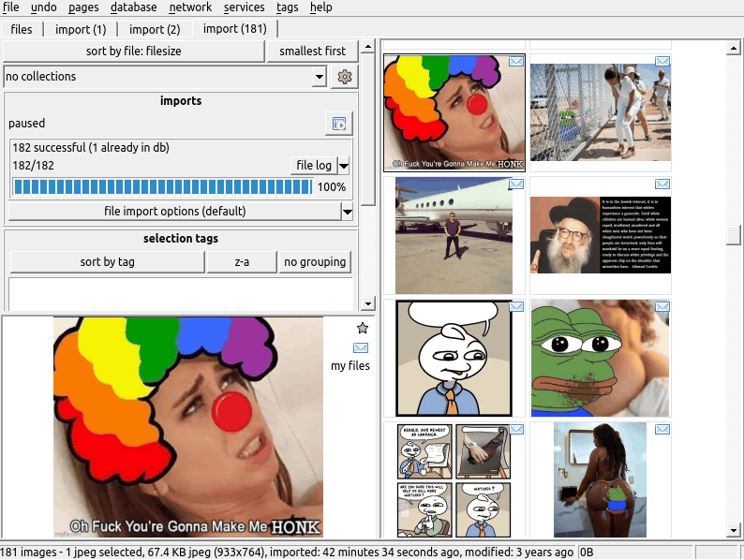Click the sidebar scrollbar down arrow
The width and height of the screenshot is (744, 560).
coord(367,303)
